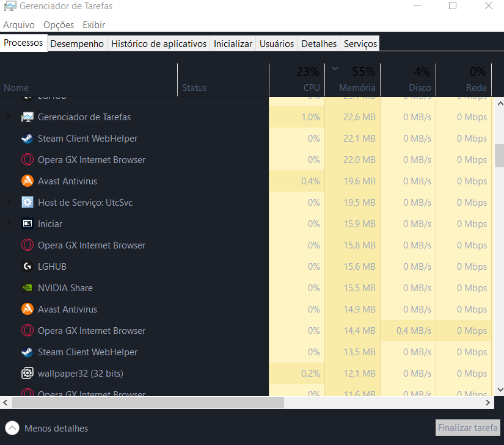The width and height of the screenshot is (504, 445).
Task: Sort by the Disco column header
Action: point(408,80)
